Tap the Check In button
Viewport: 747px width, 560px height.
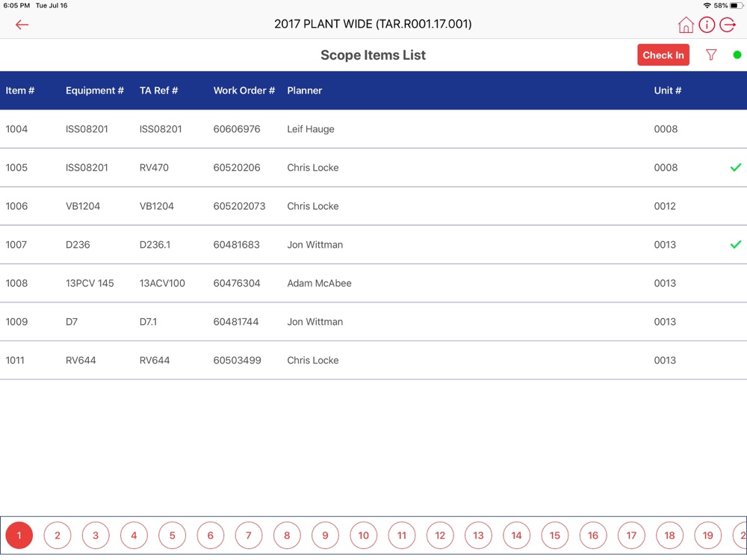coord(663,55)
